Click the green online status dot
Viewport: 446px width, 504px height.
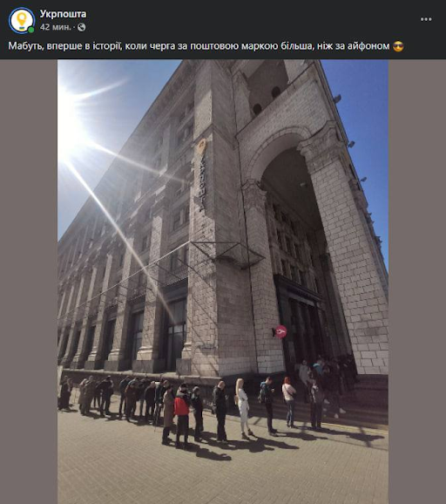[31, 30]
